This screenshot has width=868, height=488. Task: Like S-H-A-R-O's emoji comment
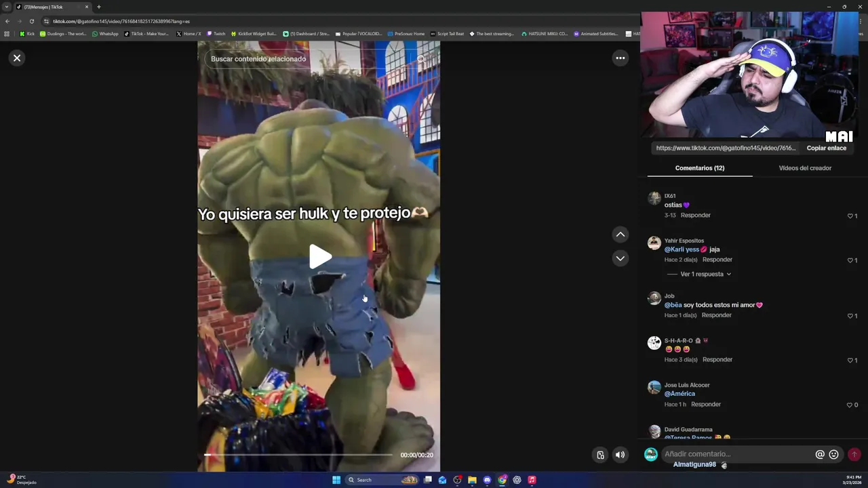850,361
